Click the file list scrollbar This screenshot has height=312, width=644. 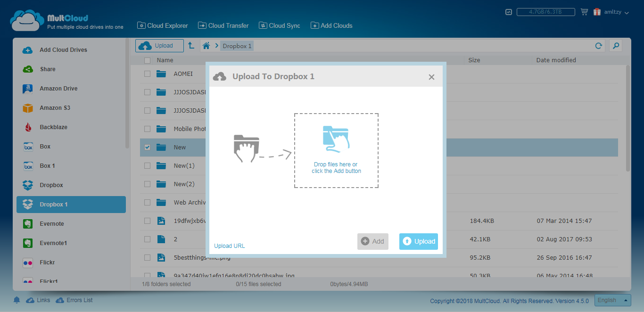pos(627,118)
